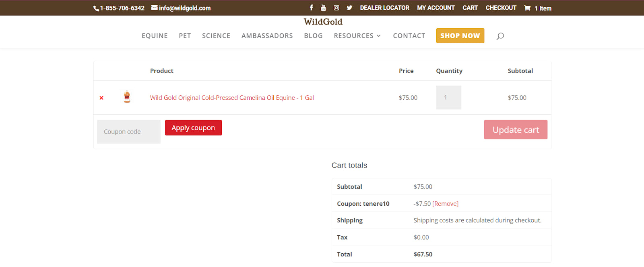Open the Wild Gold Camelina Oil product link
The height and width of the screenshot is (267, 644).
[232, 97]
